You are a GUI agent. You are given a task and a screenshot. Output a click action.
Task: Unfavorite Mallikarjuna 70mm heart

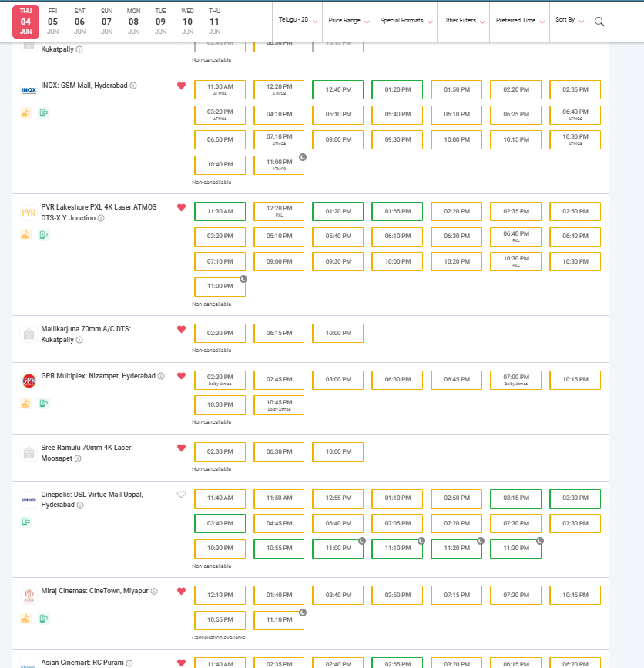[182, 329]
